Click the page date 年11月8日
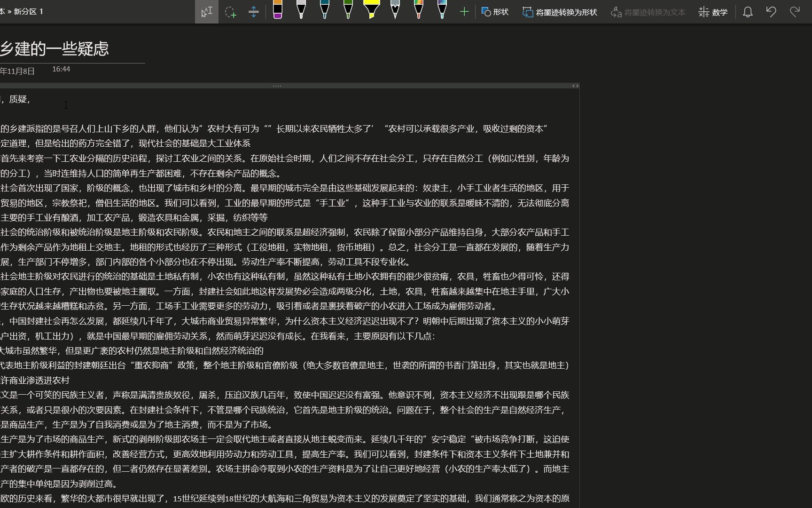Image resolution: width=812 pixels, height=508 pixels. [x=17, y=71]
